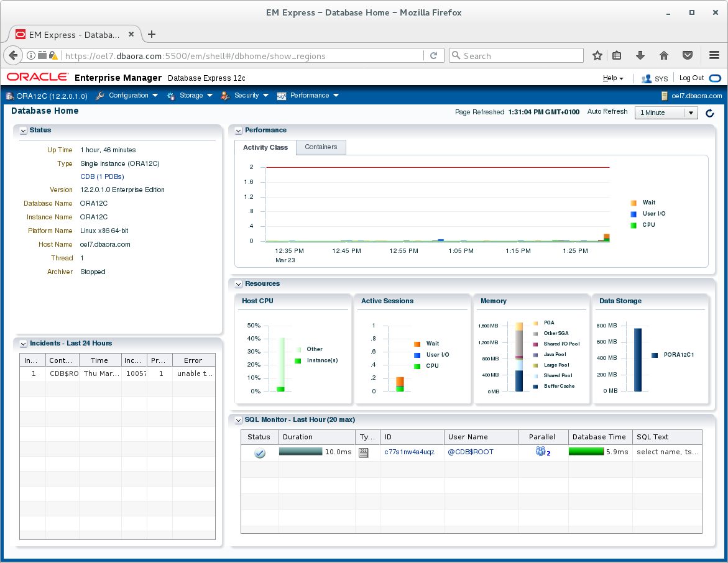Go to Firefox home icon

point(664,56)
